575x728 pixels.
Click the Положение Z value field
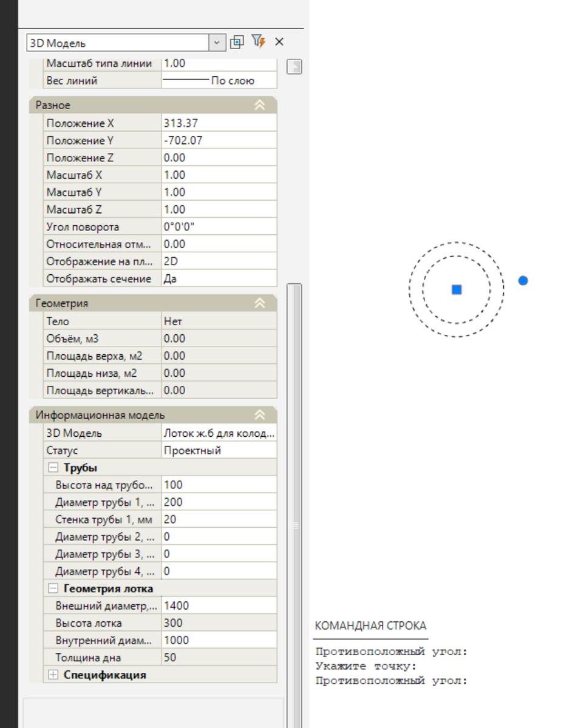(x=219, y=158)
